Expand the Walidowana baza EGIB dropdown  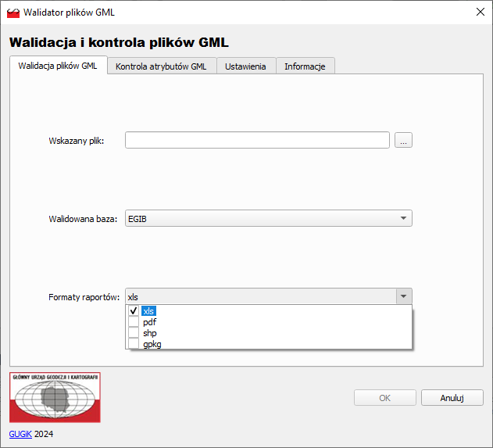(x=403, y=219)
